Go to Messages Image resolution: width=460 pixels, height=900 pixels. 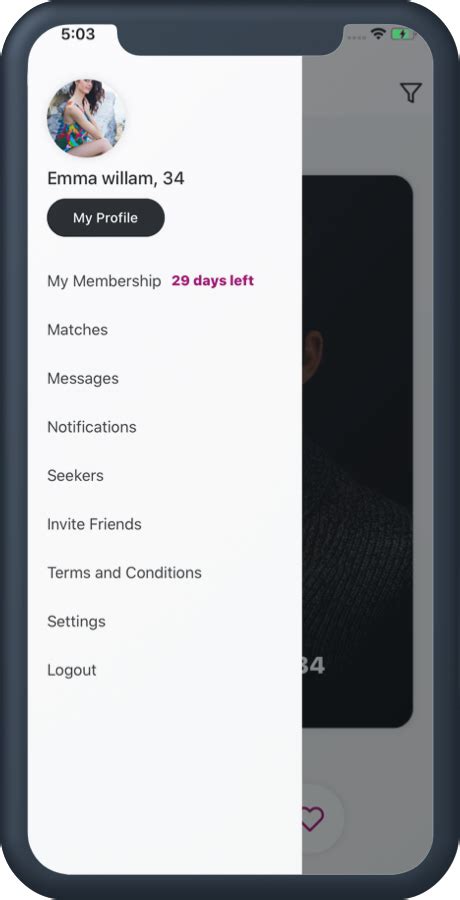coord(83,378)
